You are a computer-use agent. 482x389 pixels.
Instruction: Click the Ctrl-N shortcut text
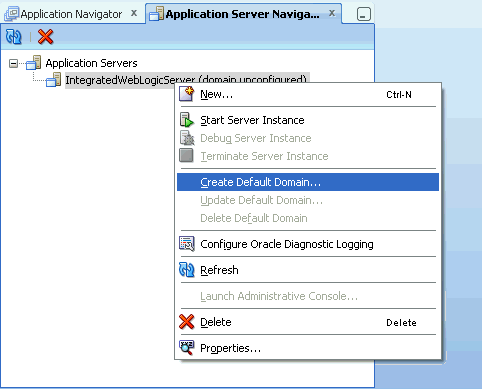(x=399, y=95)
